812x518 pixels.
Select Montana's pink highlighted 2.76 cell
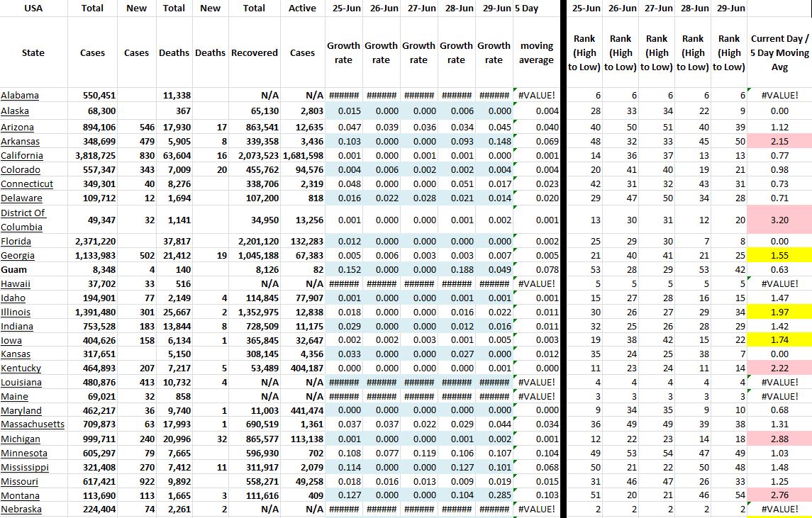(777, 495)
